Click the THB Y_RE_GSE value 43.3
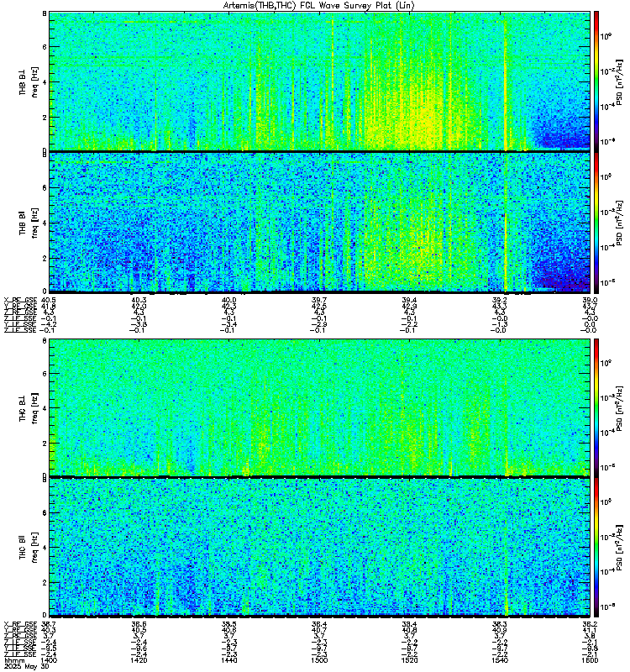The image size is (630, 672). [499, 307]
